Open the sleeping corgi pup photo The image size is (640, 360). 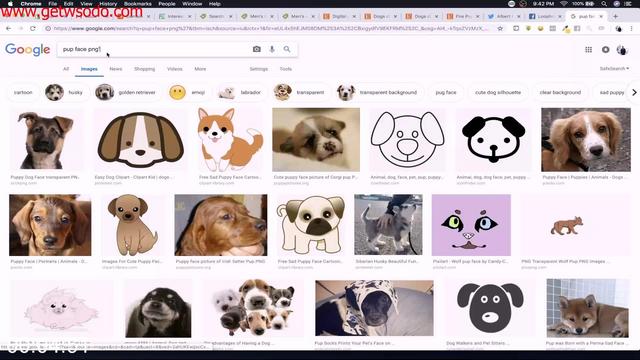316,140
